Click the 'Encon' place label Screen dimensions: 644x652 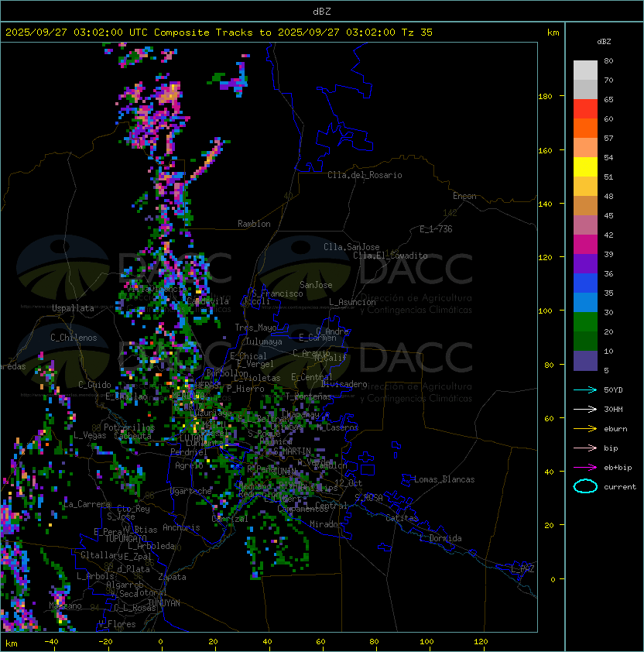[x=464, y=196]
